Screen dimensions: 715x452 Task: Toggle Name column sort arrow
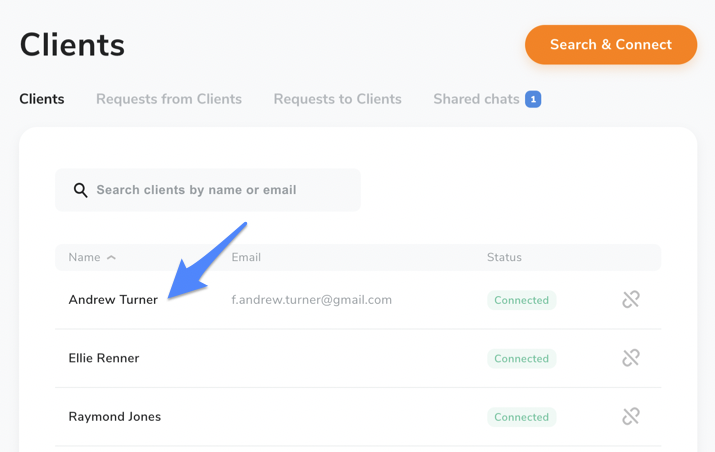(x=111, y=258)
